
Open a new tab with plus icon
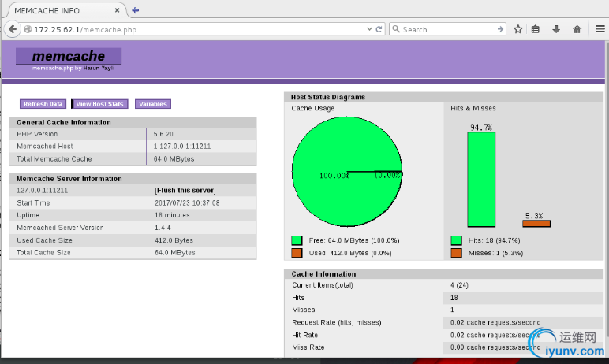(135, 10)
